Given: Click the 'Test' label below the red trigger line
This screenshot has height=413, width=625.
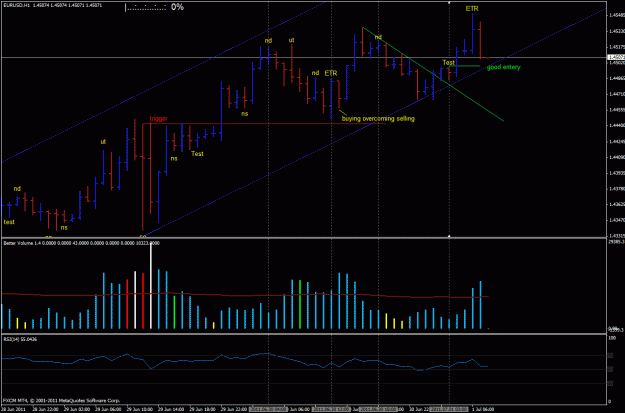Looking at the screenshot, I should pos(197,153).
